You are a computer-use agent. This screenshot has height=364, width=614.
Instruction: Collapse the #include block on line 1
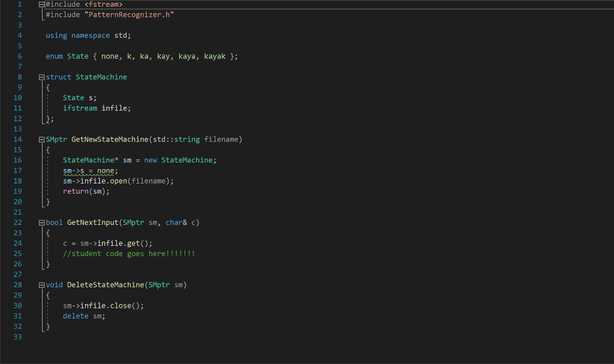point(41,5)
